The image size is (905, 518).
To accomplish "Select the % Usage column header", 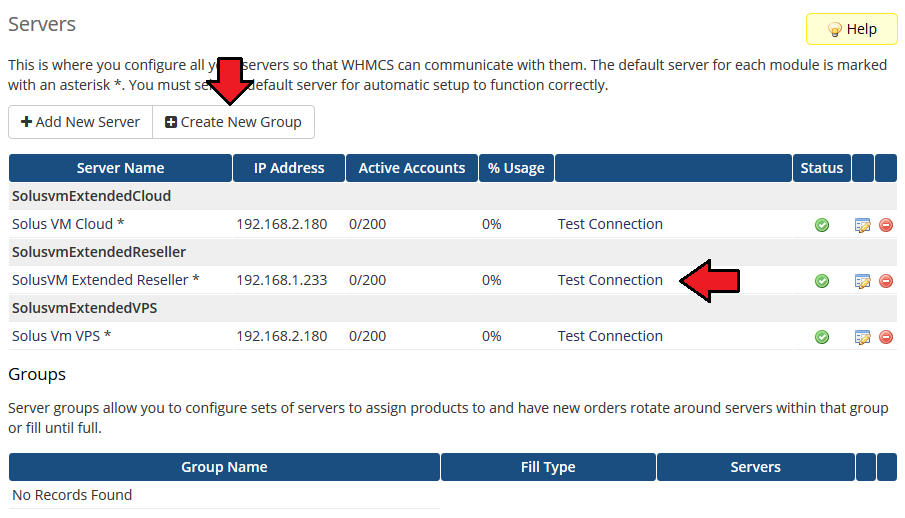I will click(516, 168).
